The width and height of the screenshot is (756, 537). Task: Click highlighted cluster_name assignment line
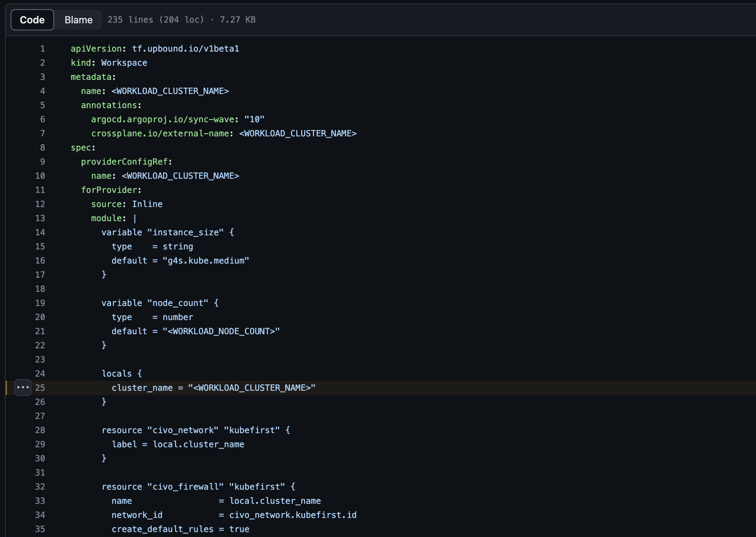coord(214,388)
